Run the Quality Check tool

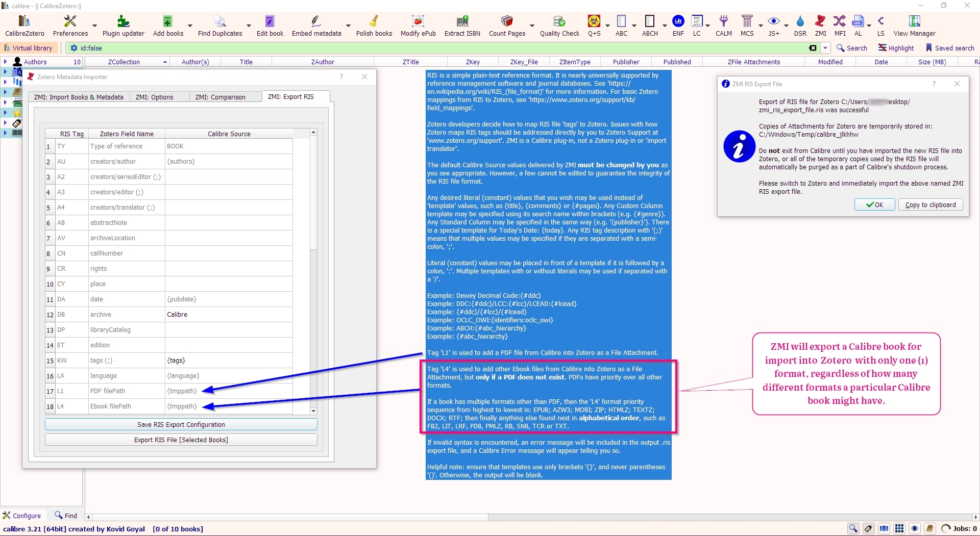tap(559, 25)
